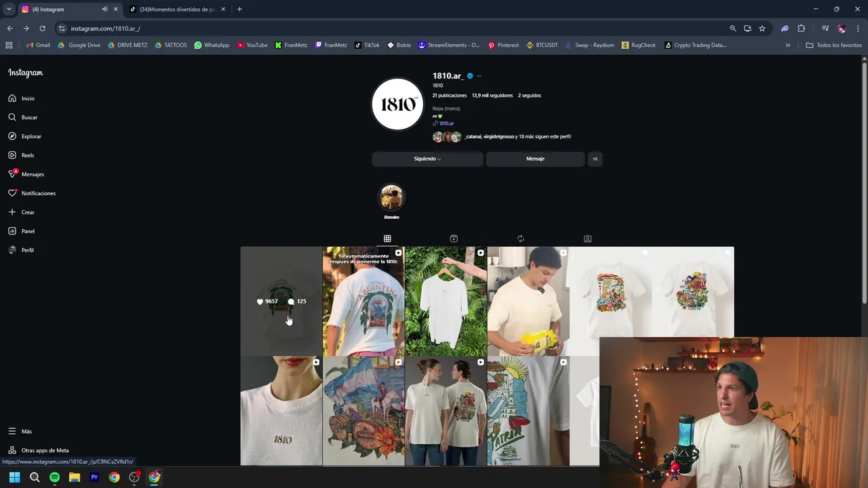Viewport: 868px width, 488px height.
Task: Open Premiere Pro from the taskbar
Action: [x=94, y=477]
